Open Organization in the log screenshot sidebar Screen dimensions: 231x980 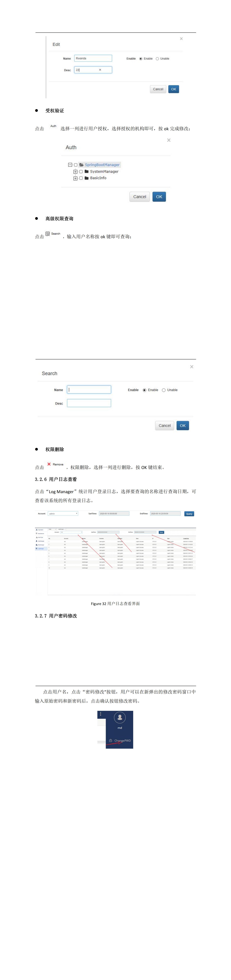[x=40, y=530]
